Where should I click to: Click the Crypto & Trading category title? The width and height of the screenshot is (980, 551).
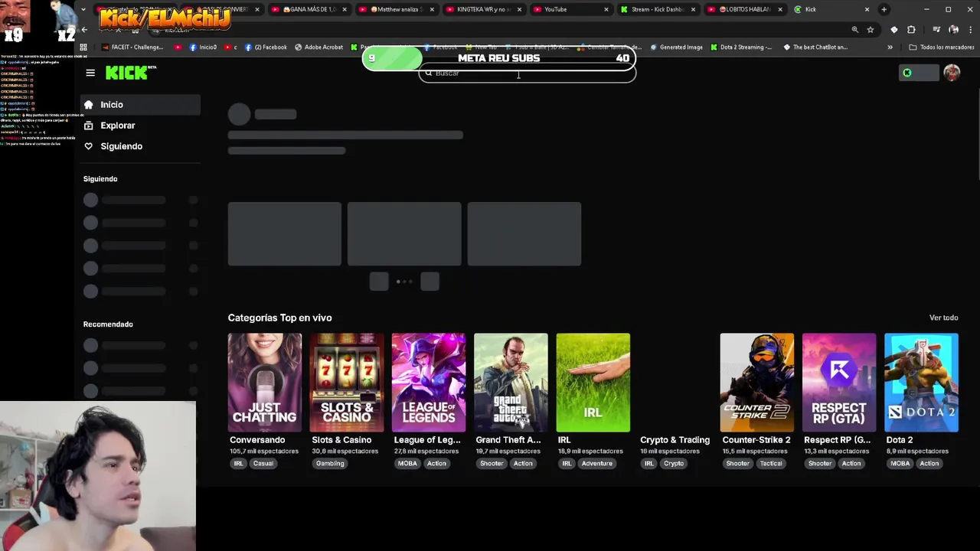coord(675,440)
